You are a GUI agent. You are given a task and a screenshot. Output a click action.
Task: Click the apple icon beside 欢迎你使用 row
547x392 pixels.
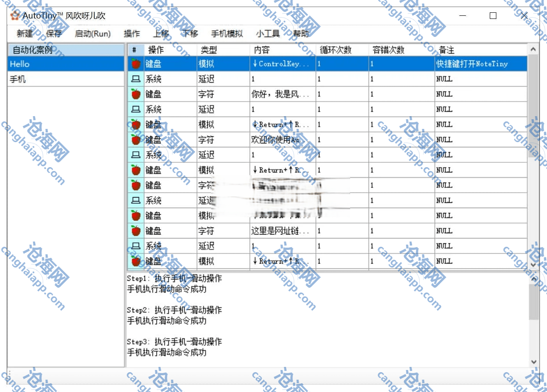(136, 140)
